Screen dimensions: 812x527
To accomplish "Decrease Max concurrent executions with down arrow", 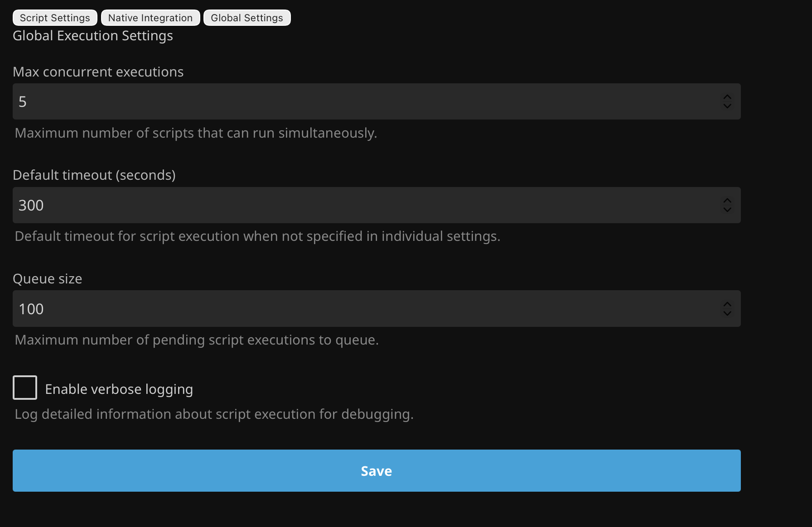I will [727, 106].
